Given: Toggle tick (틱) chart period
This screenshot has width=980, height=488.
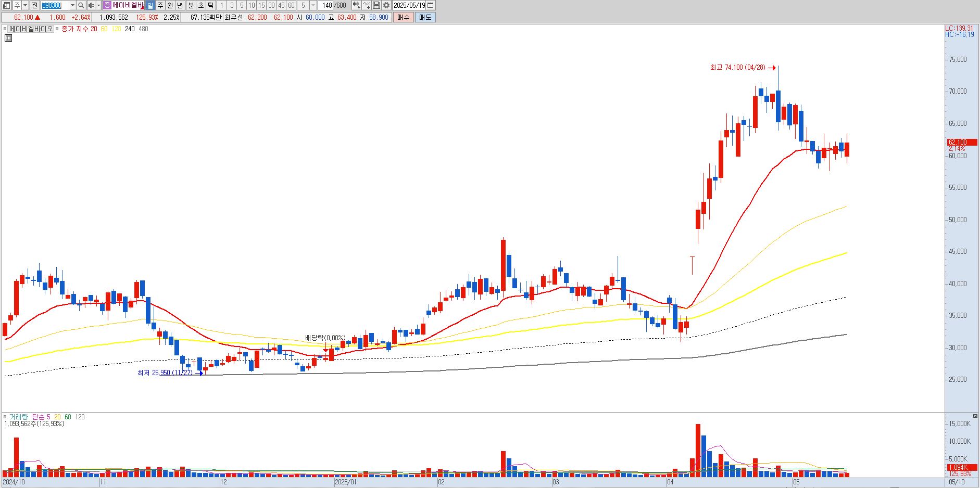Looking at the screenshot, I should coord(211,5).
